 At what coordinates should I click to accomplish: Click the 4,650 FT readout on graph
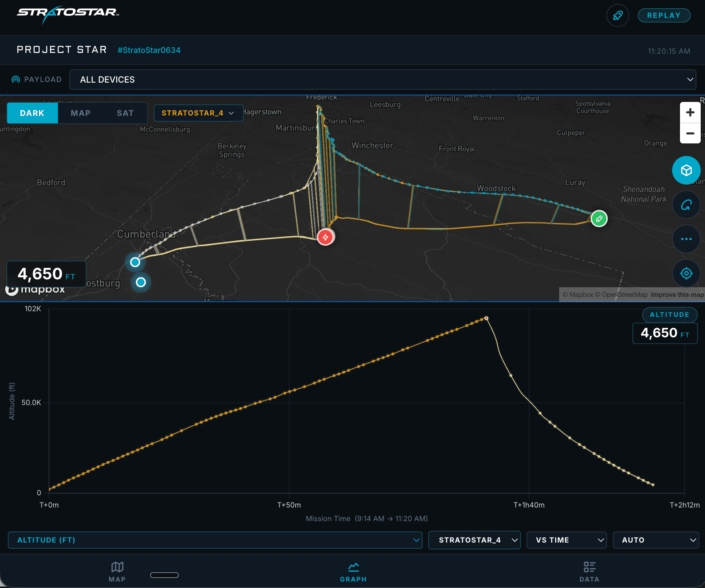pos(665,333)
